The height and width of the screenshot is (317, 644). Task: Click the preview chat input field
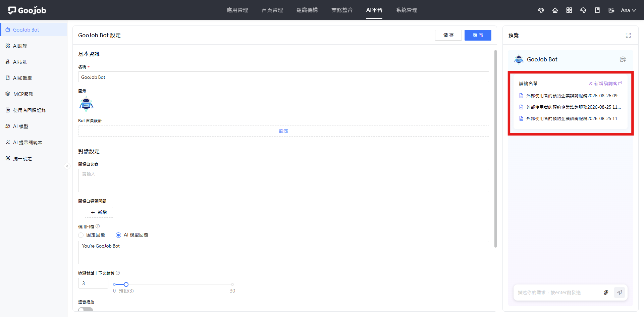click(558, 293)
